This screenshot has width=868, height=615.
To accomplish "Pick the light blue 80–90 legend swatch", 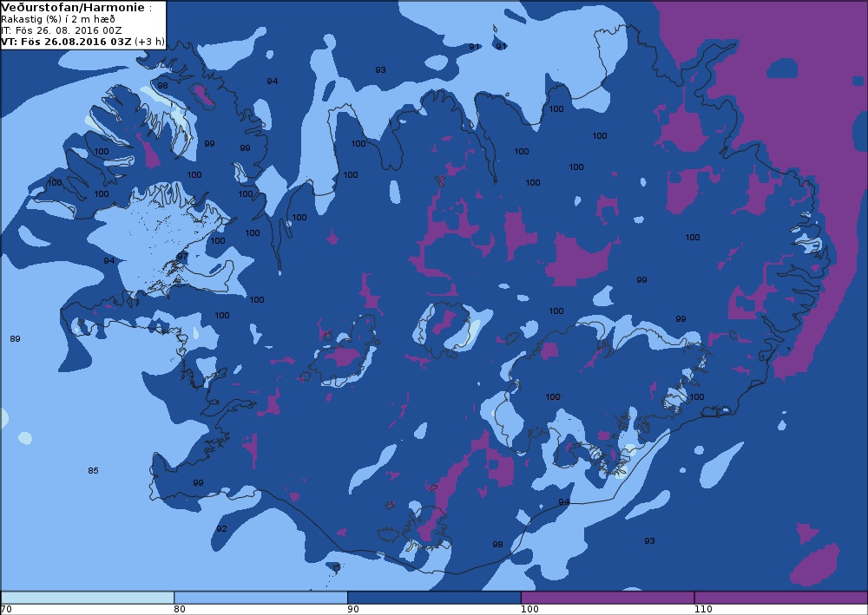I will [x=260, y=598].
